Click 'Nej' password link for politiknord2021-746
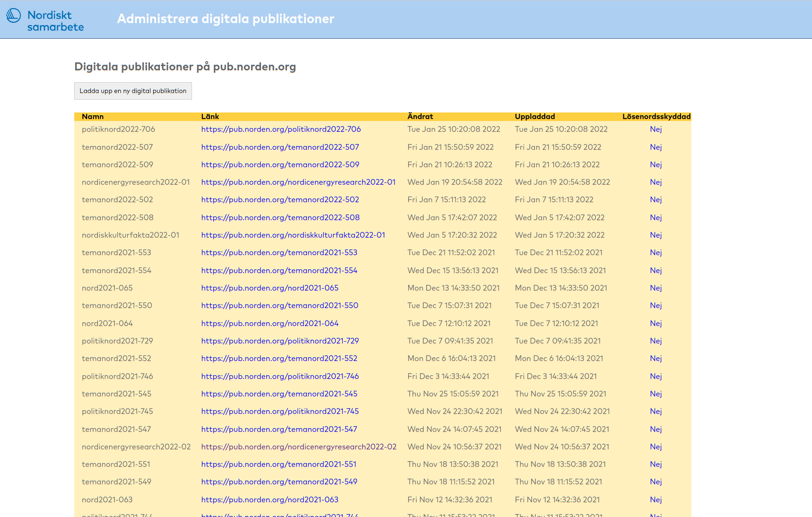The image size is (812, 517). [656, 376]
